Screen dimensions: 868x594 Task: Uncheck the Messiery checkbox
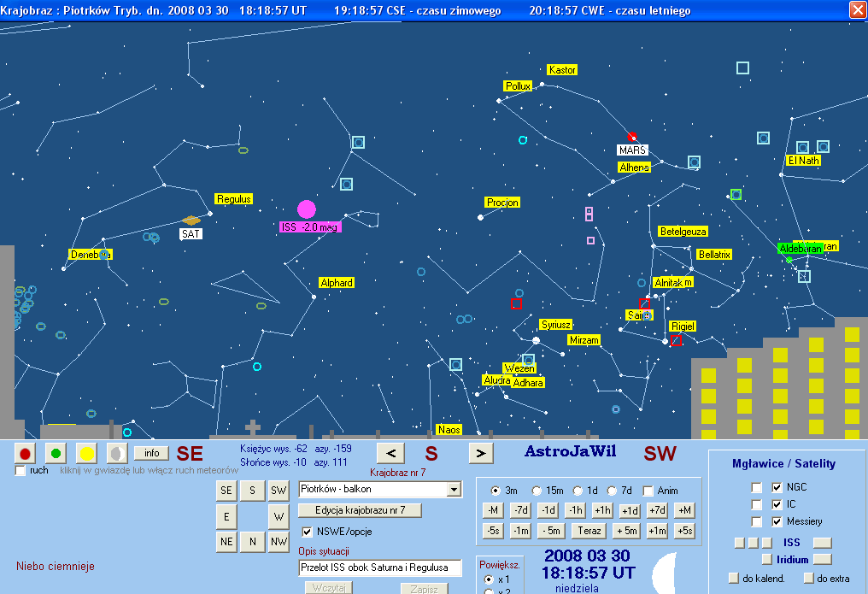(777, 521)
